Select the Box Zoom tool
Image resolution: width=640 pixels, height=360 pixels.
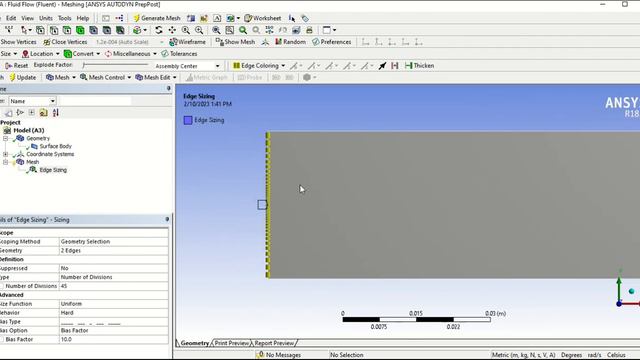tap(199, 30)
